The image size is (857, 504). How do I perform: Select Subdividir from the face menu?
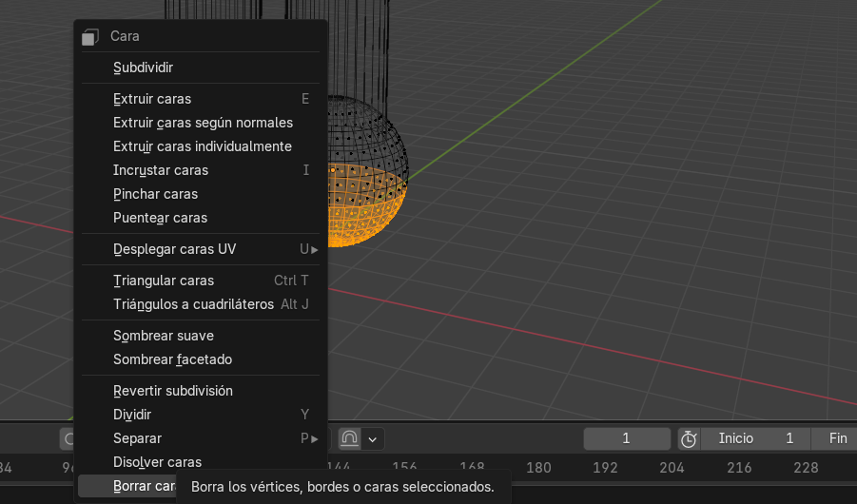(143, 68)
